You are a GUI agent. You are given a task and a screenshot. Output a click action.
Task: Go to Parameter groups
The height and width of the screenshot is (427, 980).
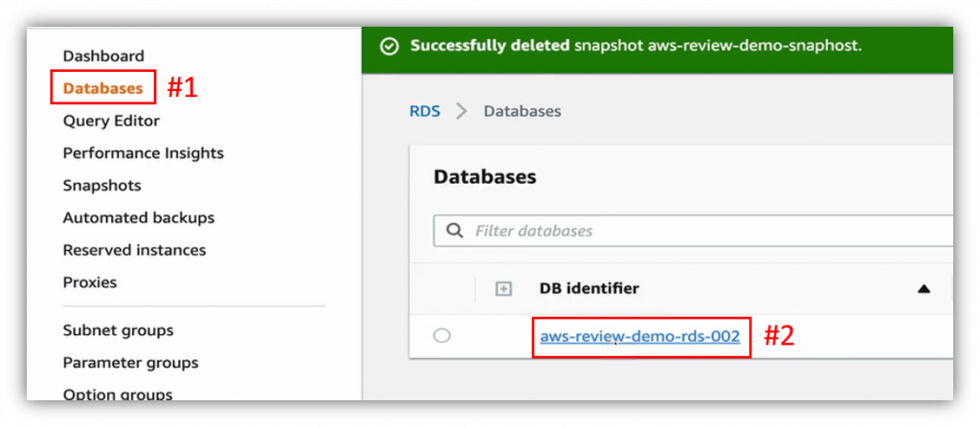(x=130, y=363)
